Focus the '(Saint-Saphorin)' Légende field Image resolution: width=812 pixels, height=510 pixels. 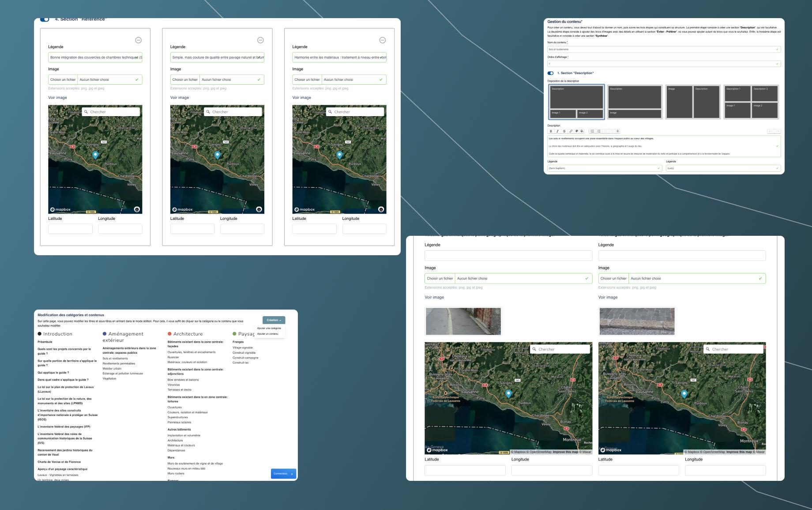pos(605,168)
